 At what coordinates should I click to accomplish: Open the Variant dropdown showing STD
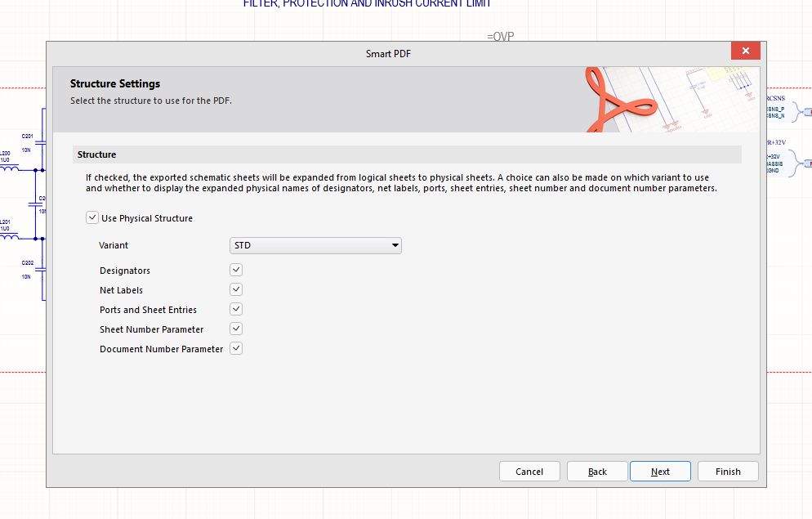tap(315, 245)
